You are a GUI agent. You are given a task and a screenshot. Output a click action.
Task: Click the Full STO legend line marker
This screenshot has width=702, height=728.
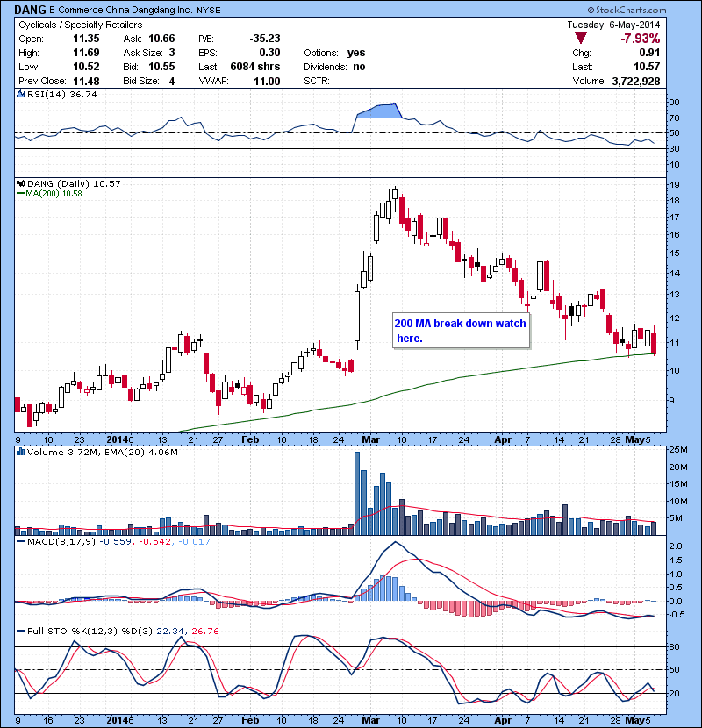pos(20,631)
